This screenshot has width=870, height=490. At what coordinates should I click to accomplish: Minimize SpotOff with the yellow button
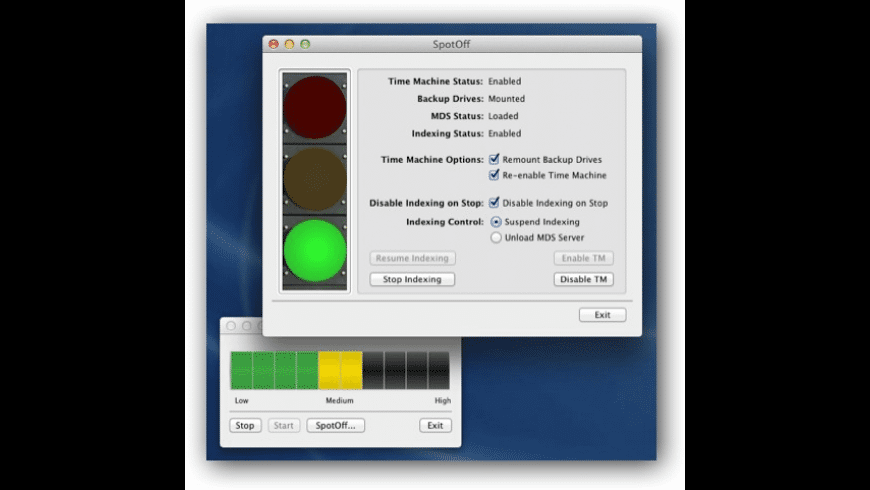click(x=289, y=44)
